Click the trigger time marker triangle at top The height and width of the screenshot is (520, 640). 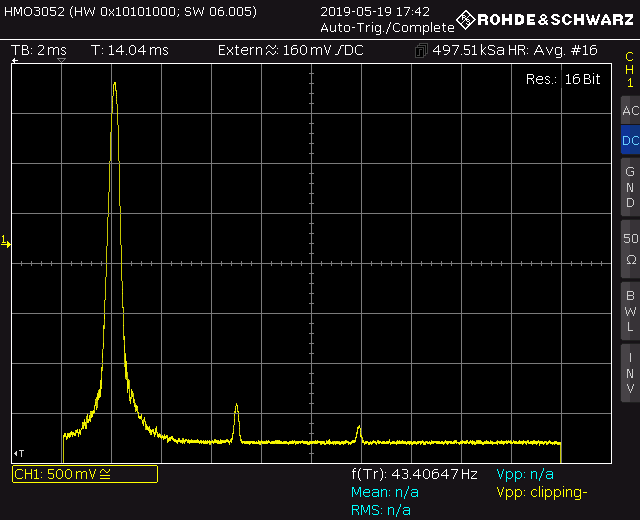pos(62,62)
